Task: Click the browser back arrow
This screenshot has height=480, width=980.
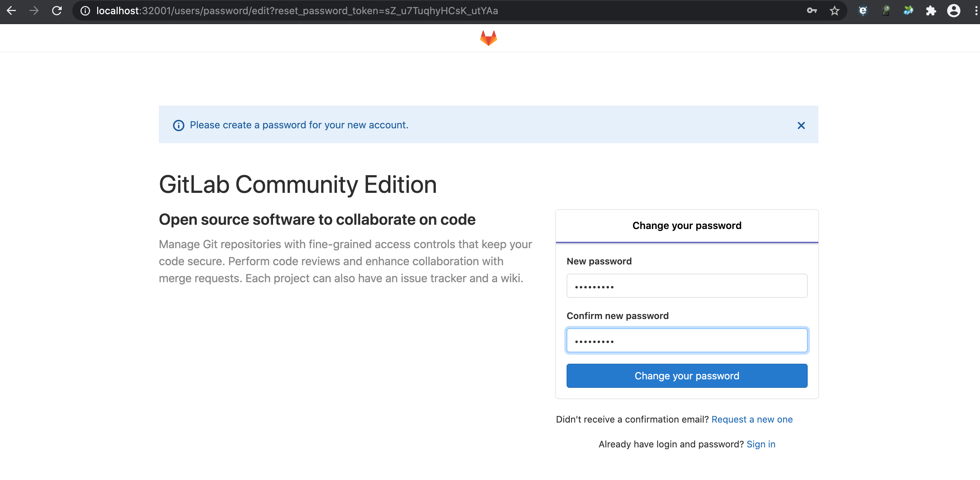Action: (x=11, y=11)
